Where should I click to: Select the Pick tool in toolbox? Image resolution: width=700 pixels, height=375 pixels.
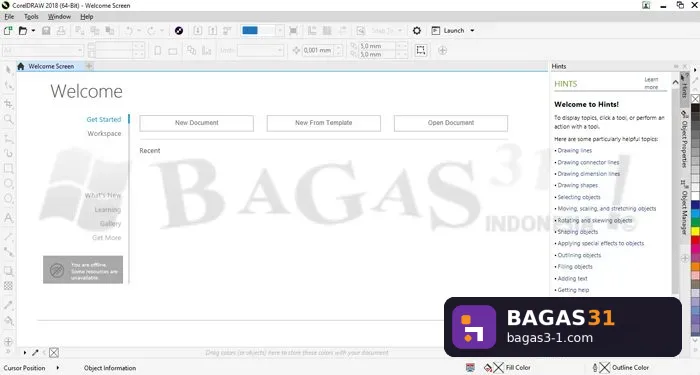click(8, 70)
